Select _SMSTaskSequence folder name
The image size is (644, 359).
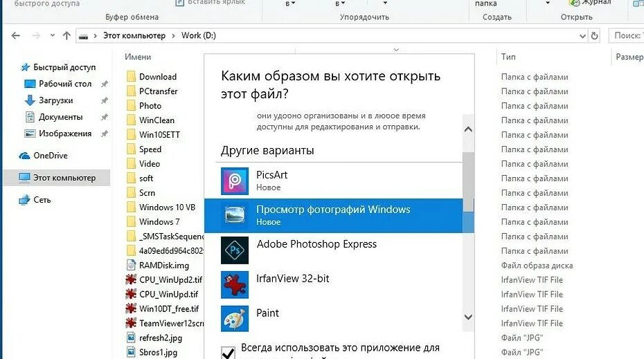[x=171, y=237]
